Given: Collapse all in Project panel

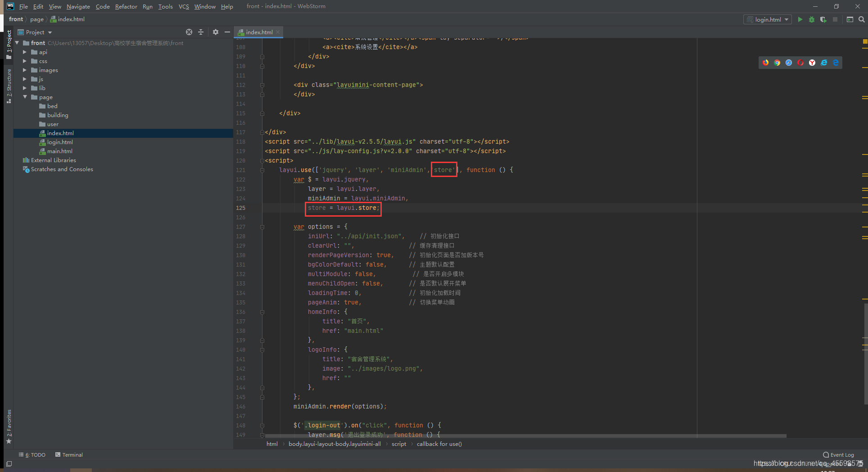Looking at the screenshot, I should pos(201,32).
